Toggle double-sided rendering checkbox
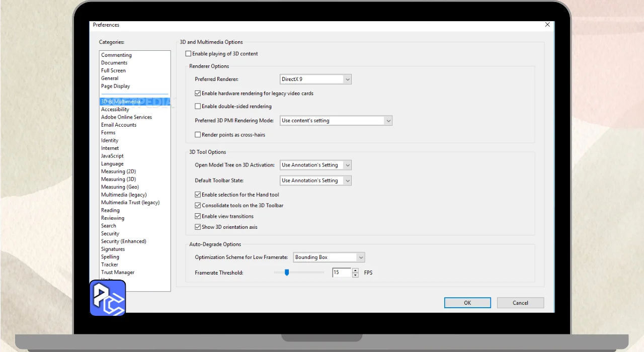This screenshot has width=644, height=352. [x=198, y=107]
